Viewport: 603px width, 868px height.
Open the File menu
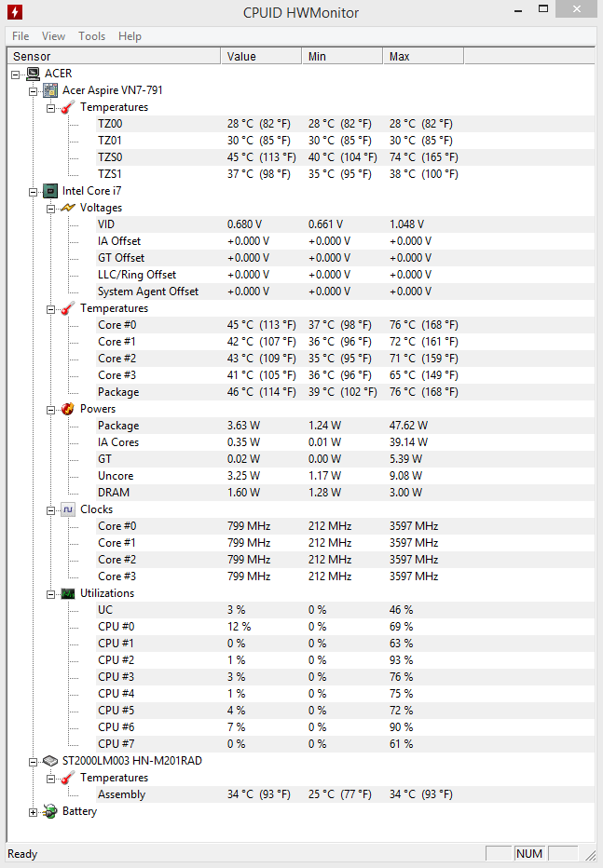[21, 36]
